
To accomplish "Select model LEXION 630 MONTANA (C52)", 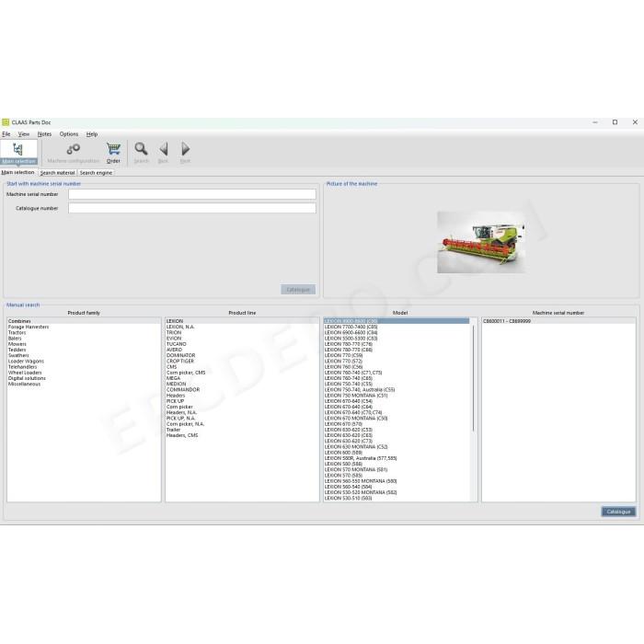I will click(x=397, y=447).
